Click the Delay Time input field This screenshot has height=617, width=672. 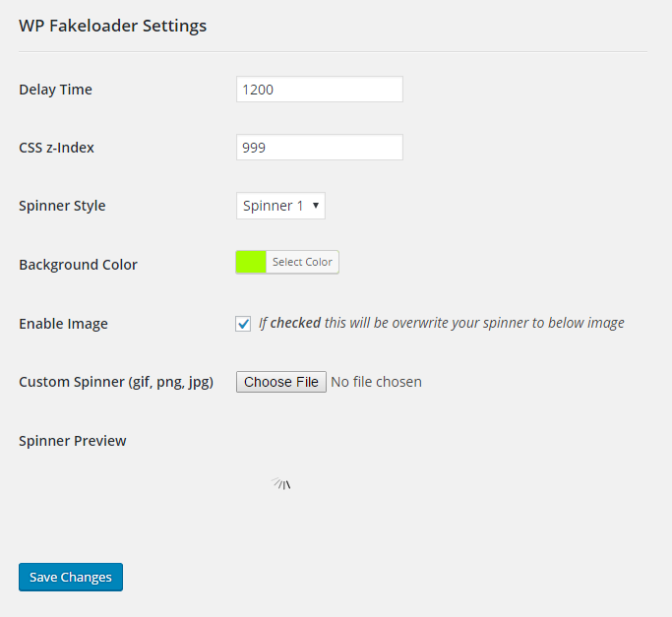point(320,90)
